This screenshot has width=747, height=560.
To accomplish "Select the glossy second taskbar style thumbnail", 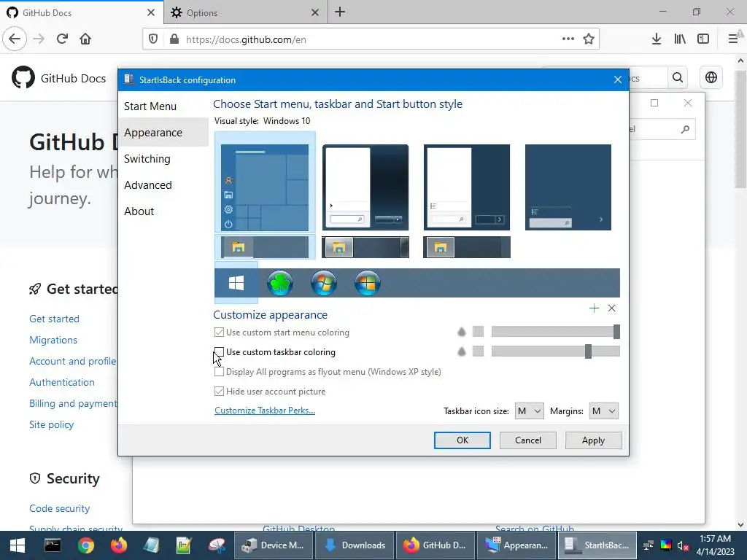I will [365, 247].
